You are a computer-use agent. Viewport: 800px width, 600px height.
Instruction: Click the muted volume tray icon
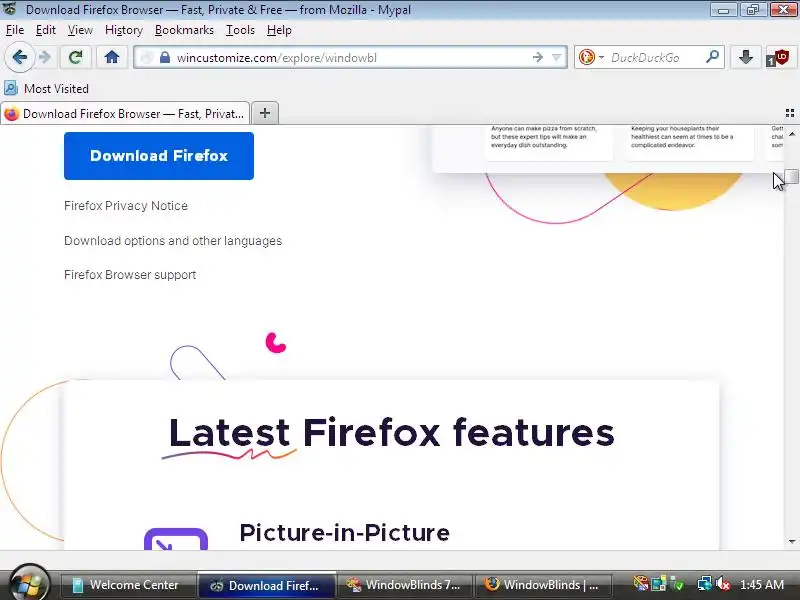click(x=722, y=584)
